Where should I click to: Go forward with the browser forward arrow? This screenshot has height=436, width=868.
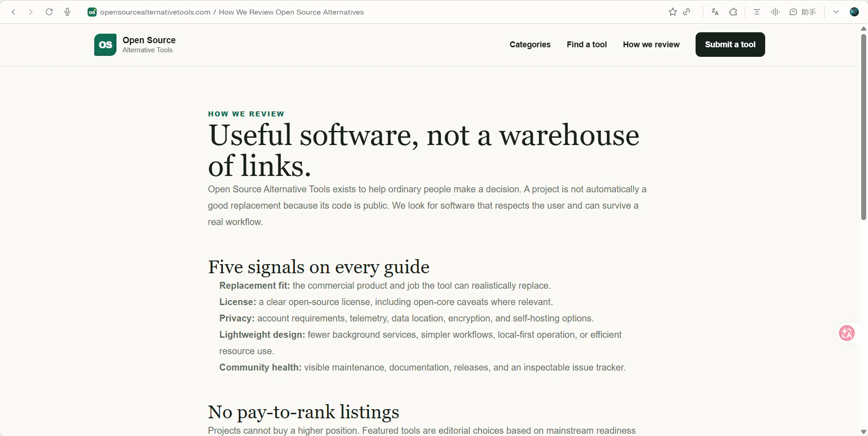pyautogui.click(x=30, y=12)
